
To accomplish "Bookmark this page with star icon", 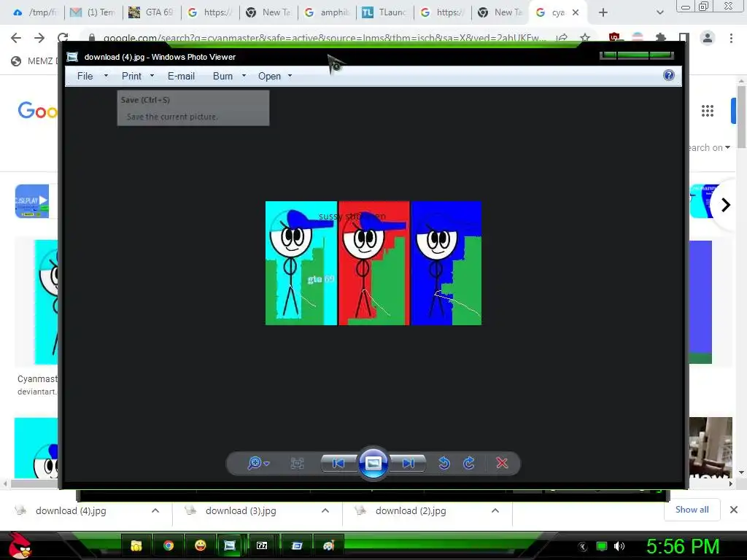I will (x=585, y=38).
